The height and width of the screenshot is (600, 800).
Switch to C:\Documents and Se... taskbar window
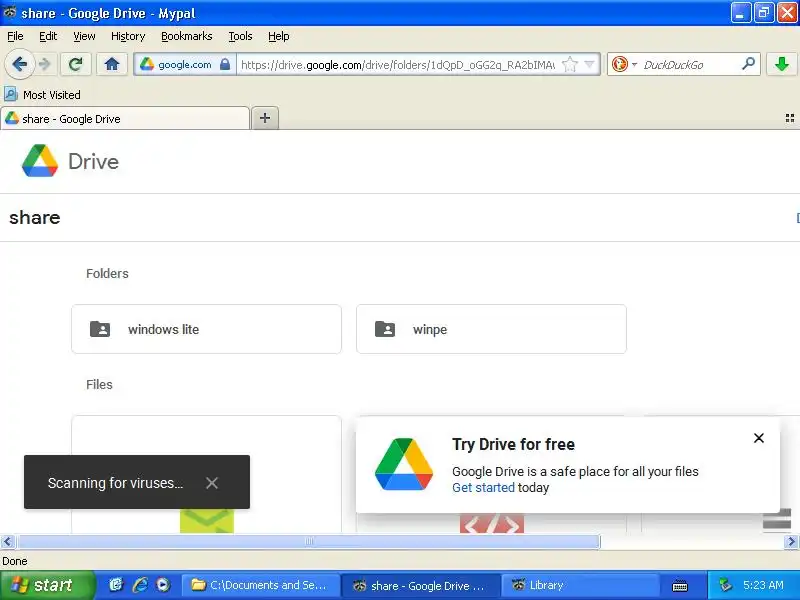pyautogui.click(x=260, y=585)
